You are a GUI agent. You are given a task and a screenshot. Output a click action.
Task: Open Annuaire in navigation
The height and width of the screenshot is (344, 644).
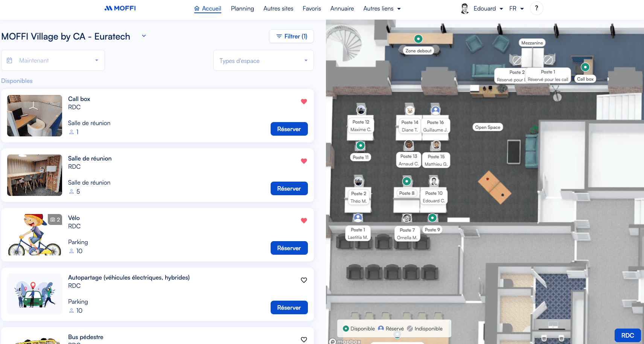click(x=342, y=8)
